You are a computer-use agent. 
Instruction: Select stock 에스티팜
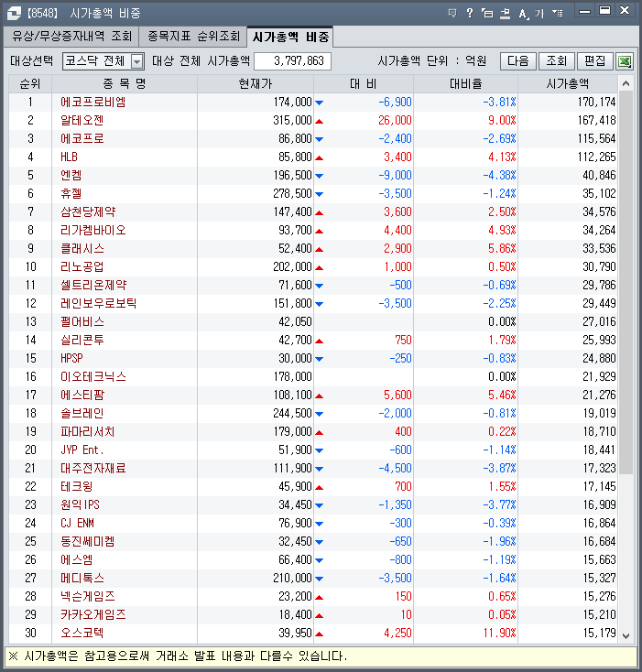click(82, 396)
